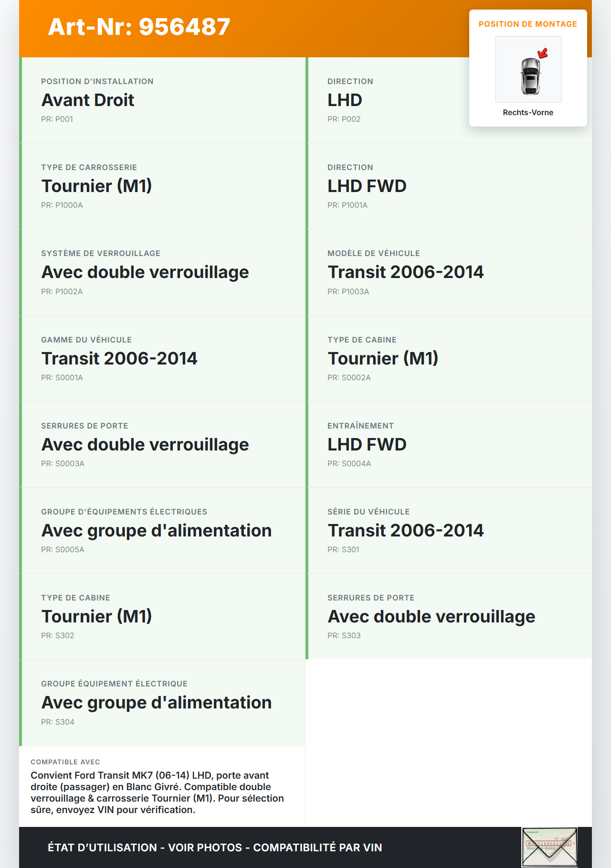The width and height of the screenshot is (611, 868).
Task: Click the 'Entraînement' LHD FWD value
Action: (x=367, y=445)
